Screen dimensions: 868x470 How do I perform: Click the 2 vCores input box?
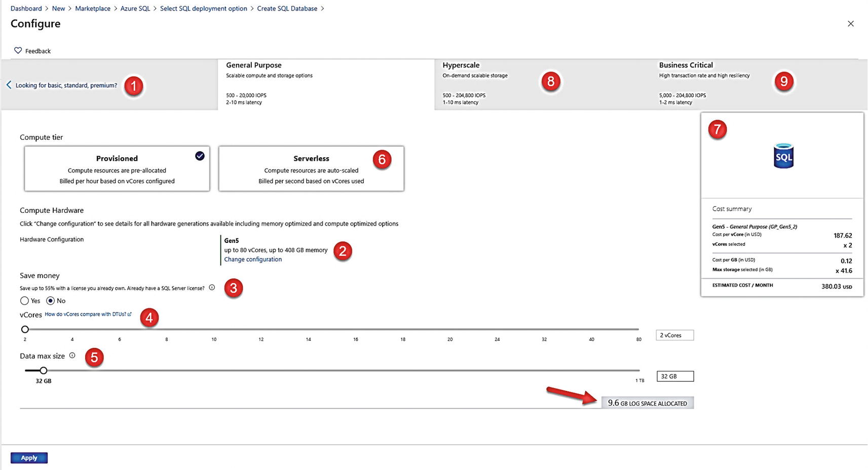coord(674,335)
